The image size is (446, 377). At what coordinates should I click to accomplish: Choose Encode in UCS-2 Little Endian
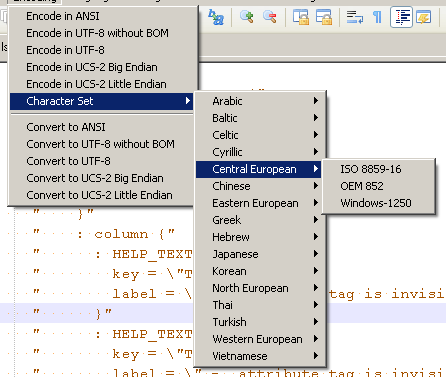click(101, 84)
